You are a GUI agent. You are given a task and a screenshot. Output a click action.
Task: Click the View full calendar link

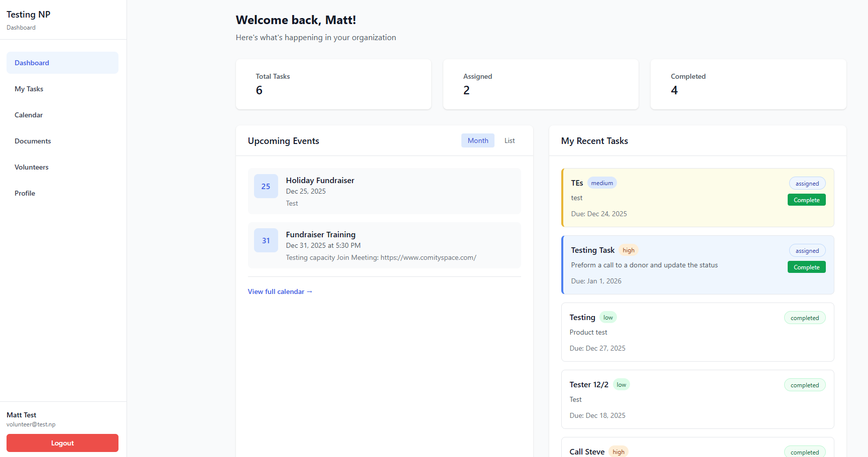pyautogui.click(x=280, y=291)
